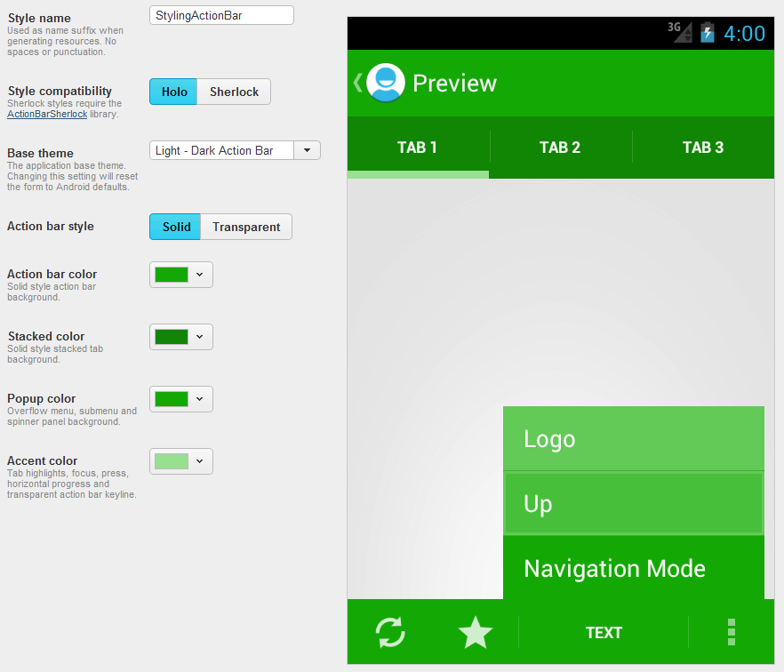Screen dimensions: 784x672
Task: Click the Style name input field
Action: click(221, 15)
